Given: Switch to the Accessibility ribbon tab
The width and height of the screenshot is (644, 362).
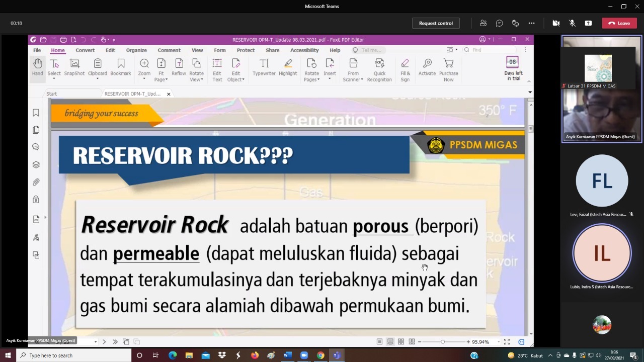Looking at the screenshot, I should pos(304,50).
